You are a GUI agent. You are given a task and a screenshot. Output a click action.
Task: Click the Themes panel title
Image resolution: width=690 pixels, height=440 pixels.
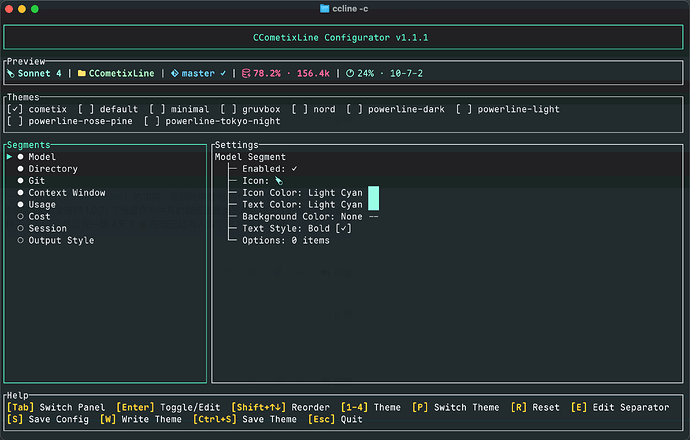coord(23,97)
